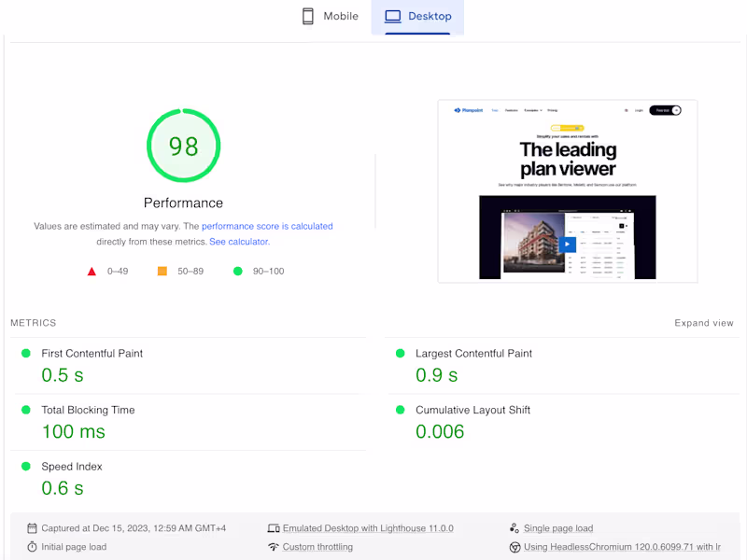
Task: Click the wifi icon beside Custom throttling
Action: (x=275, y=547)
